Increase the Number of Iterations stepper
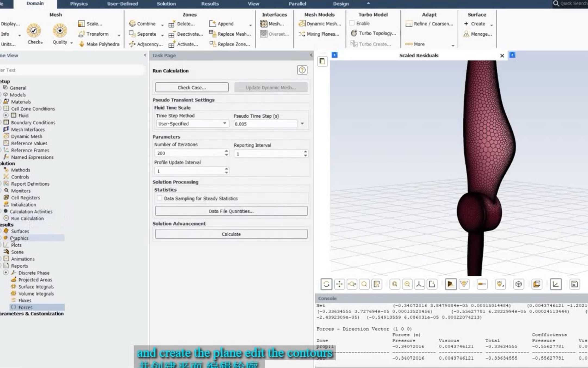 point(226,151)
